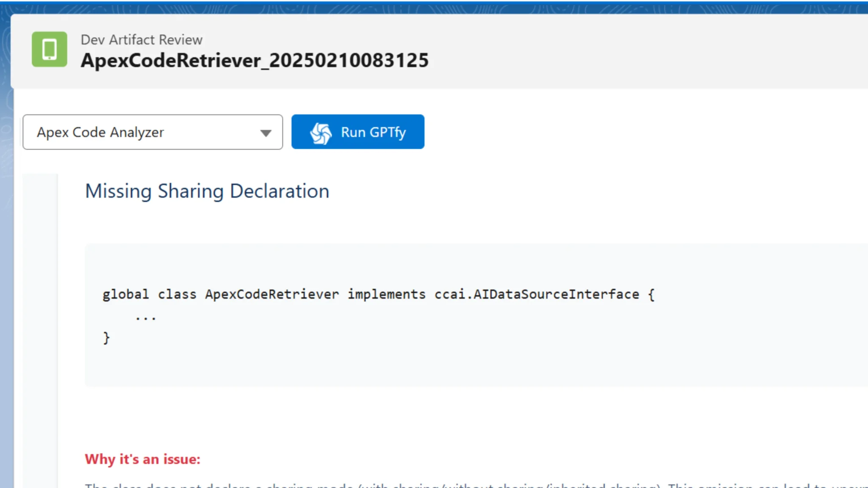Click the closing brace in the code block

(x=106, y=338)
